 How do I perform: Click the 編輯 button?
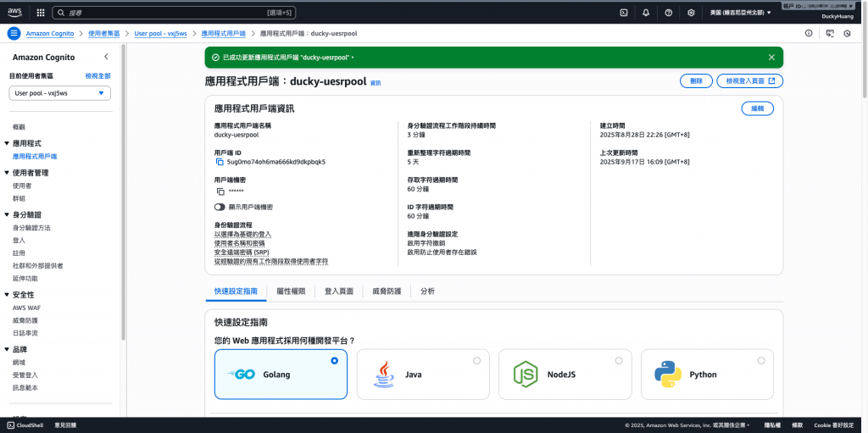[757, 108]
